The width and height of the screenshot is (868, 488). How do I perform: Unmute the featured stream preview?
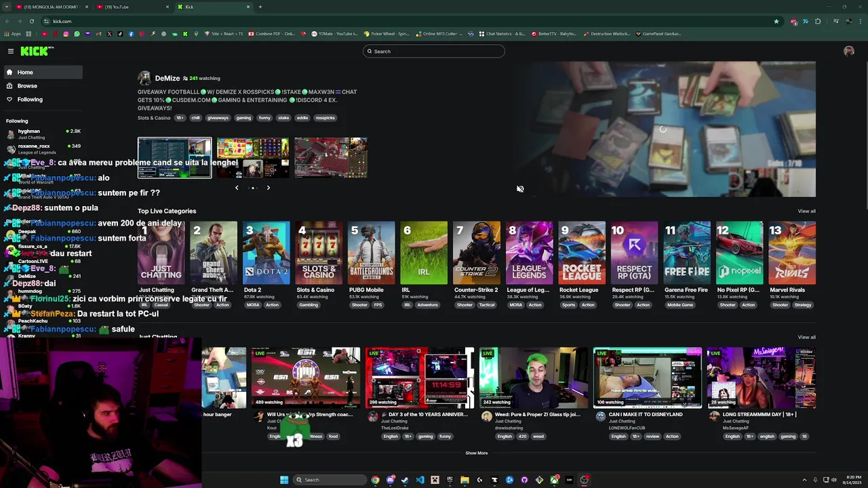[x=520, y=189]
